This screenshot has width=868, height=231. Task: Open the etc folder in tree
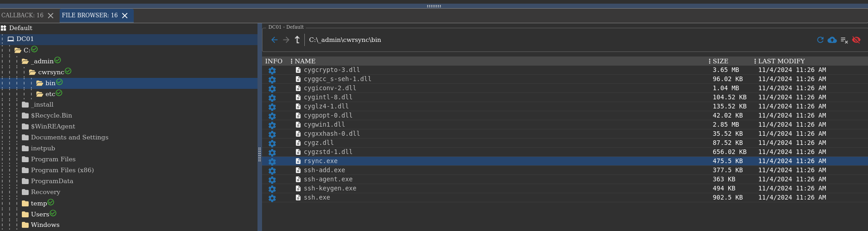[50, 94]
